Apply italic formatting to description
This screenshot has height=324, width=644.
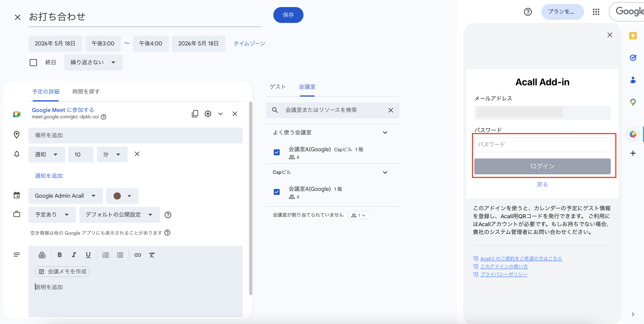[74, 255]
